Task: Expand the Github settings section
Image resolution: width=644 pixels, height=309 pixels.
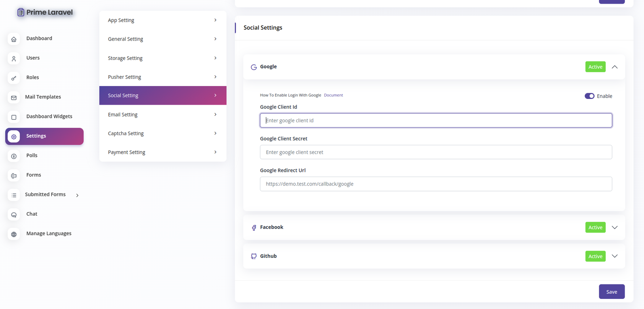Action: click(615, 256)
